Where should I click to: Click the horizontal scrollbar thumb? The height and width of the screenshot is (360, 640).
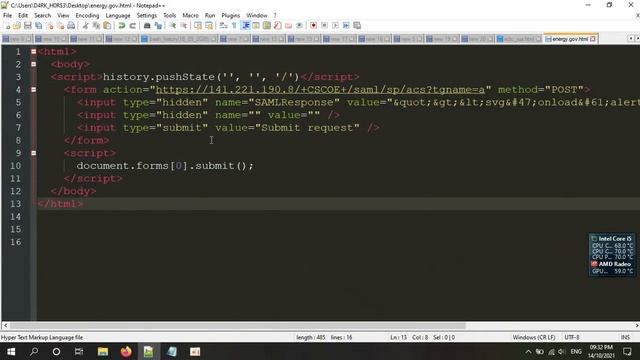pos(238,326)
